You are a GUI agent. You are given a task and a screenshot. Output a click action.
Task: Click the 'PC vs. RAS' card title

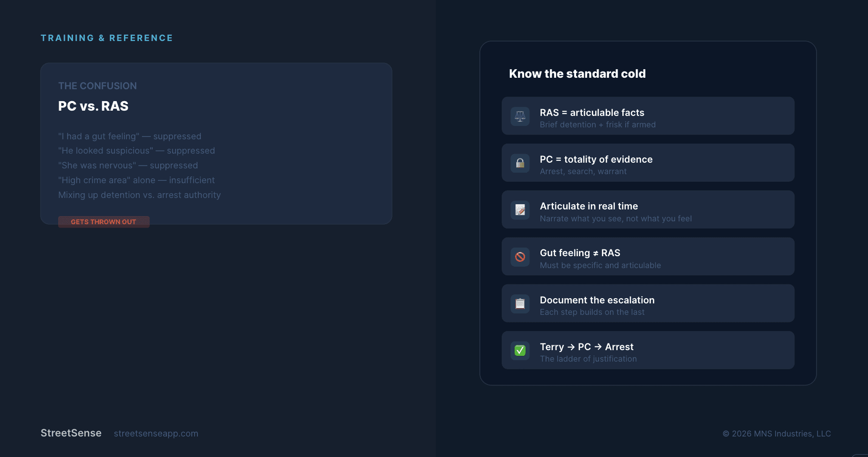pyautogui.click(x=93, y=106)
